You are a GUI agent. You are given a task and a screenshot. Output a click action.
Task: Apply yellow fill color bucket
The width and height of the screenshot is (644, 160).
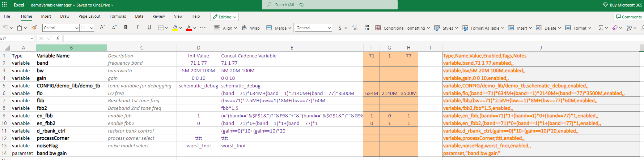coord(175,28)
